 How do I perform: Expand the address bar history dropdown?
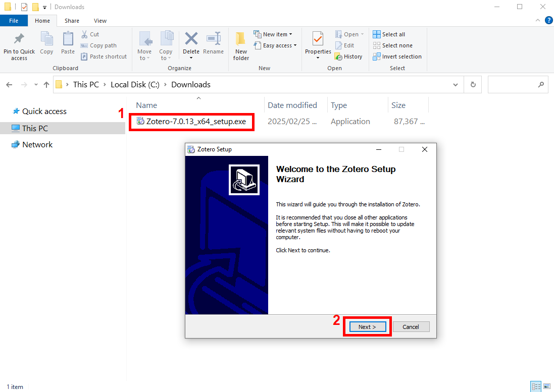coord(456,85)
